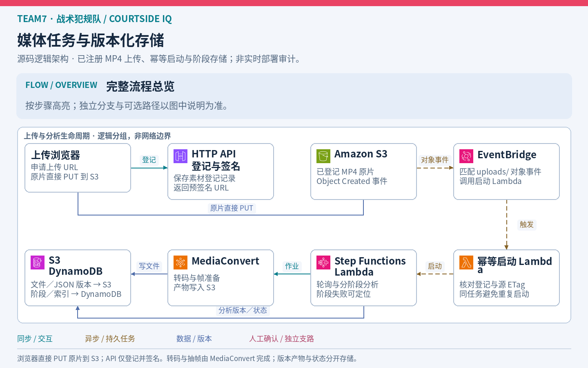
Task: Click the HTTP API 登记与签名 title
Action: click(216, 160)
